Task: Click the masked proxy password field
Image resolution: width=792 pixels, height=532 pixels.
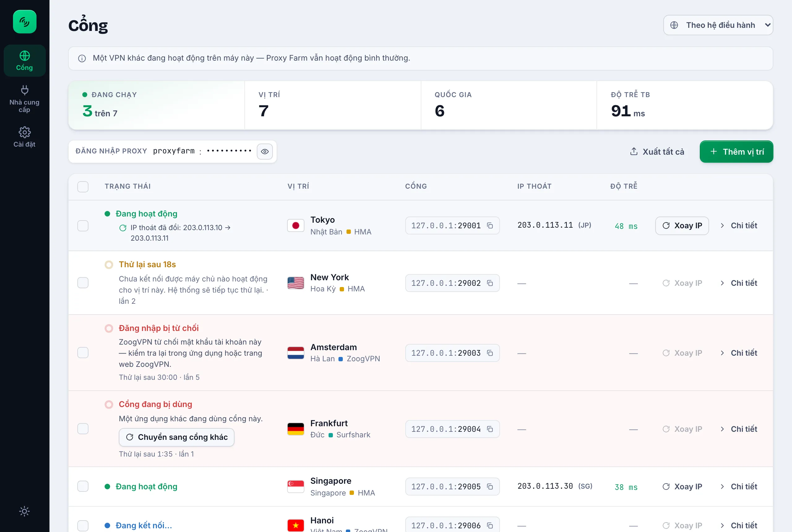Action: [229, 151]
